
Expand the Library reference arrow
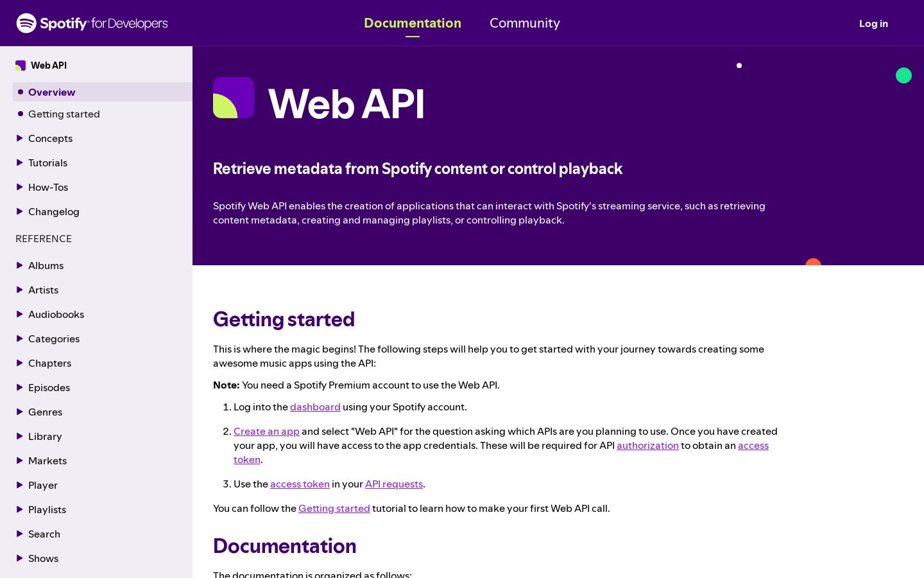[19, 436]
